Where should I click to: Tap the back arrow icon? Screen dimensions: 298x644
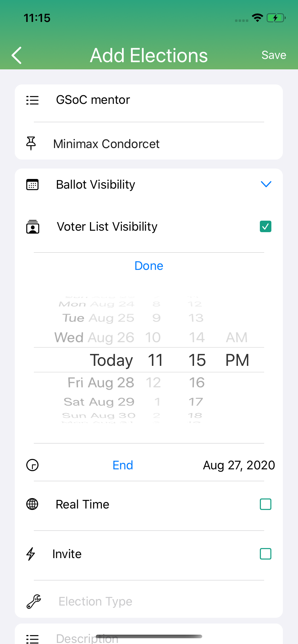[17, 55]
